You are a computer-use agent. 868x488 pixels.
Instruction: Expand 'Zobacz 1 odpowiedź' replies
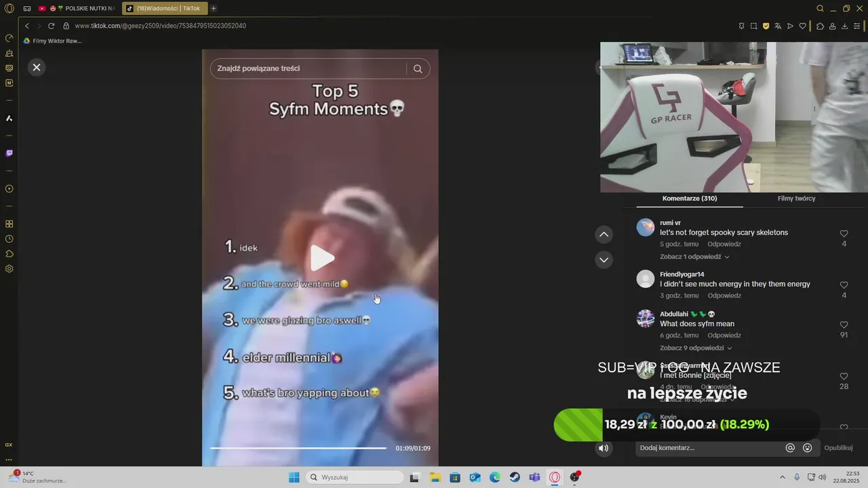pyautogui.click(x=694, y=257)
